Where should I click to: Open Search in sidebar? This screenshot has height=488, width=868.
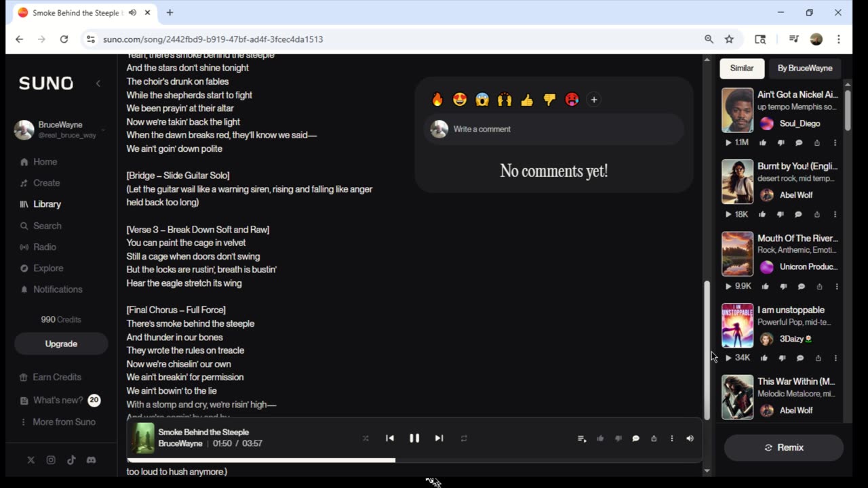[41, 226]
